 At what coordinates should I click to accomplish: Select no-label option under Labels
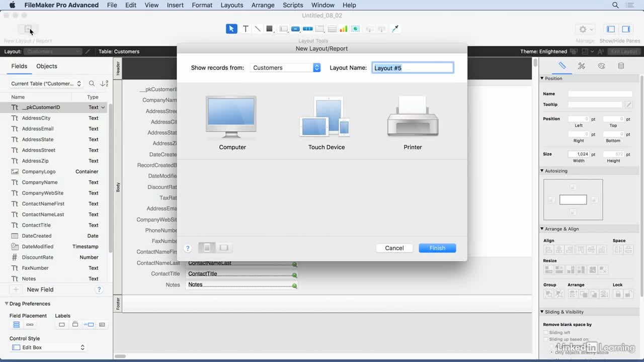62,325
